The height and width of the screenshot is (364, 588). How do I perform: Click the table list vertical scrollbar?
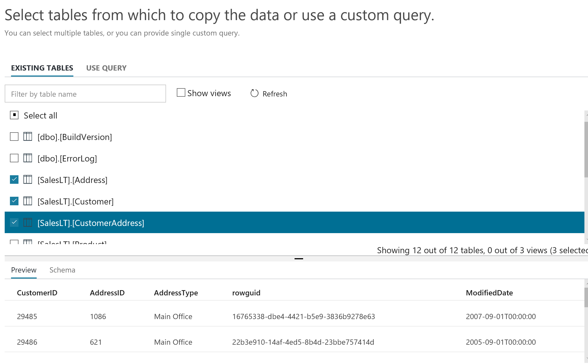[586, 177]
